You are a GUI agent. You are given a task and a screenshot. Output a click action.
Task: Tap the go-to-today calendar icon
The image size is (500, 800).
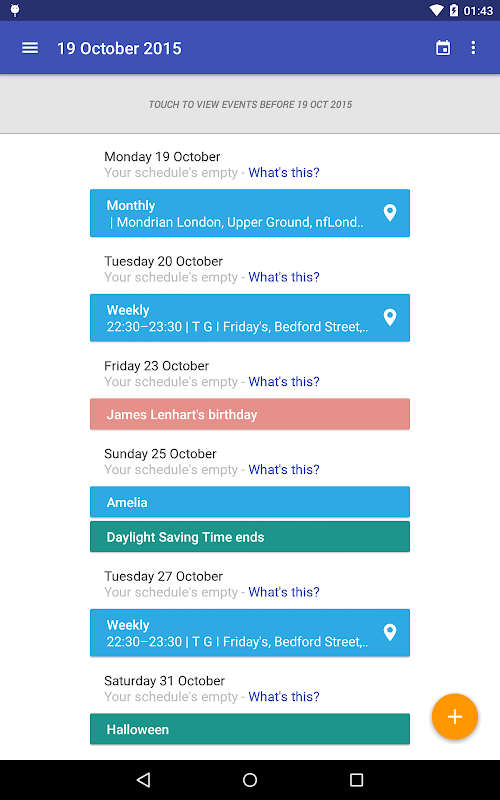[x=443, y=48]
